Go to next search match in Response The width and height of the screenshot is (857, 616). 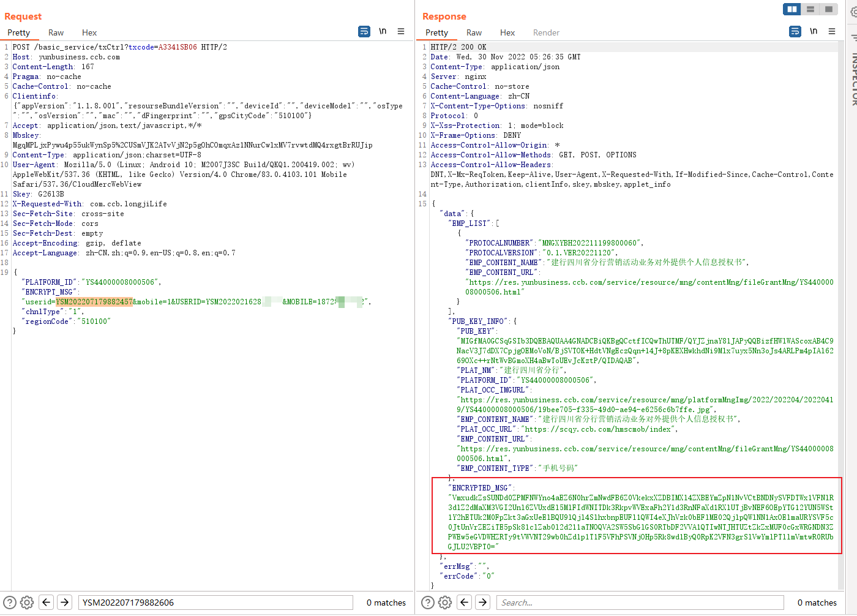coord(483,603)
